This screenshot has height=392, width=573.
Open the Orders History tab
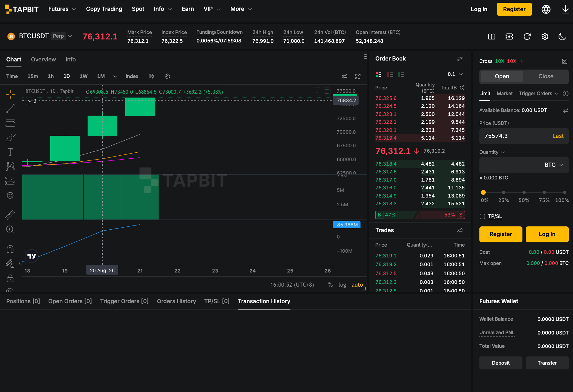[176, 301]
